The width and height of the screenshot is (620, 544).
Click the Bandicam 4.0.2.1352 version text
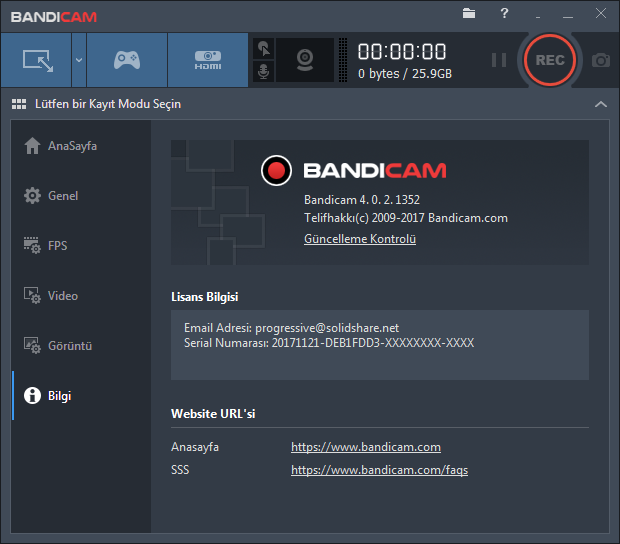(x=362, y=200)
